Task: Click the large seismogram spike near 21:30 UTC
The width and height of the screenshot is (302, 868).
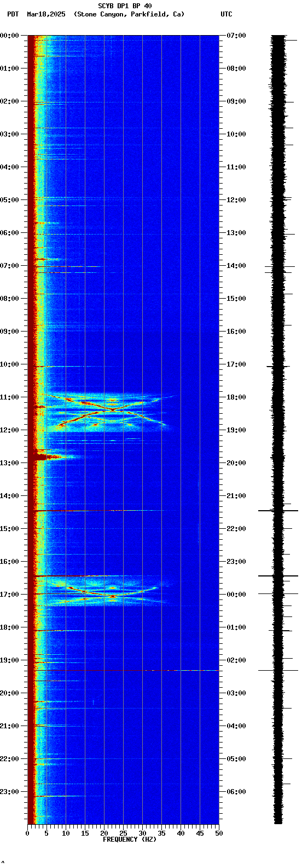Action: (278, 511)
